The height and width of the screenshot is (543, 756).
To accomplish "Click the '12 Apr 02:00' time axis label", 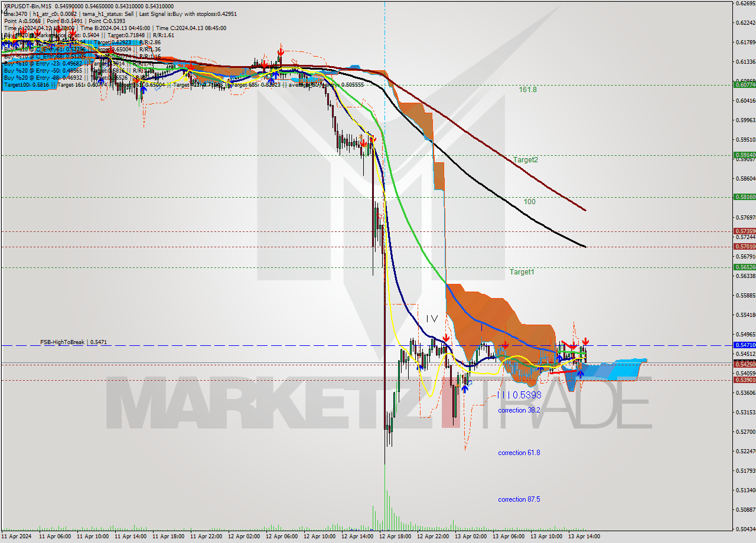I will click(243, 537).
